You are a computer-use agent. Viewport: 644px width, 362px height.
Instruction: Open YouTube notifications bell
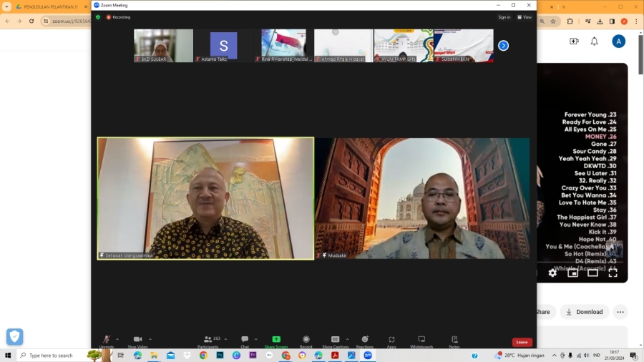[x=595, y=41]
